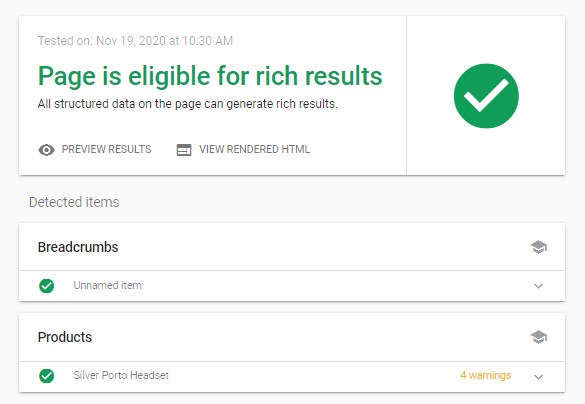Open the Breadcrumbs learn-more graduation cap icon
The height and width of the screenshot is (404, 585).
tap(538, 247)
